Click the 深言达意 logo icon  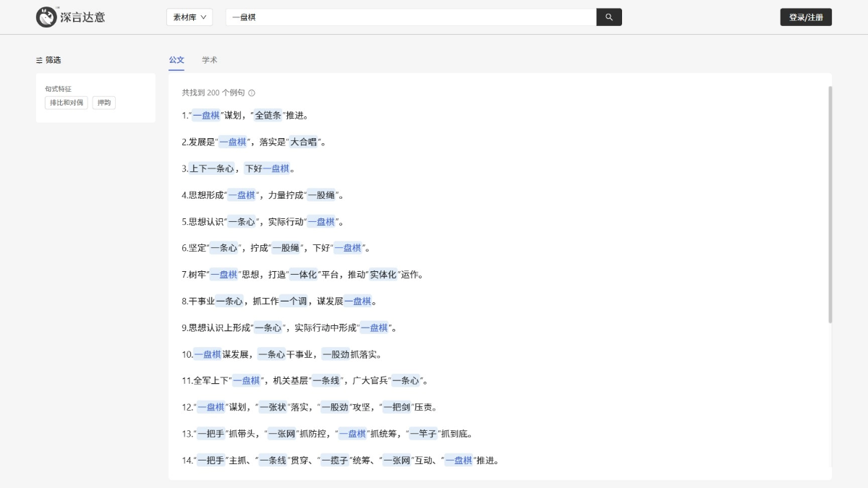click(x=47, y=16)
